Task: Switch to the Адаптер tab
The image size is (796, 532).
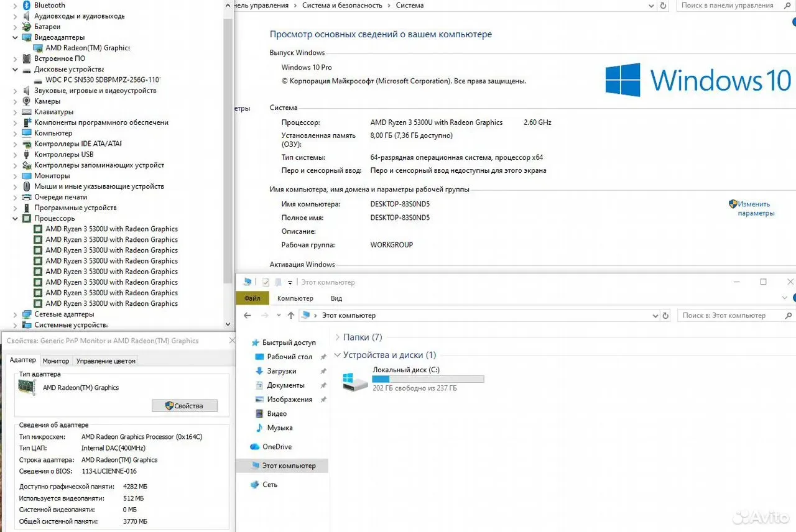Action: tap(23, 360)
